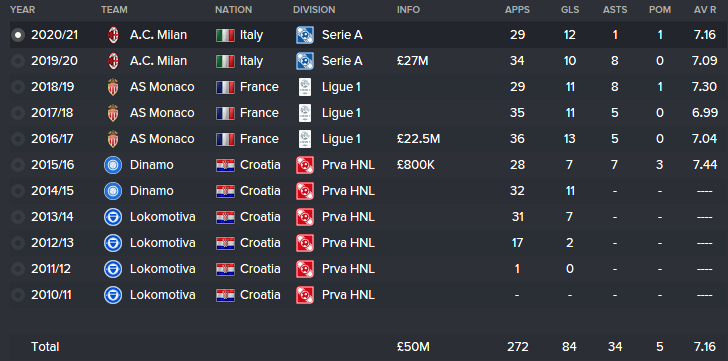Click the France flag in 2016/17 row
This screenshot has width=728, height=361.
click(x=225, y=139)
